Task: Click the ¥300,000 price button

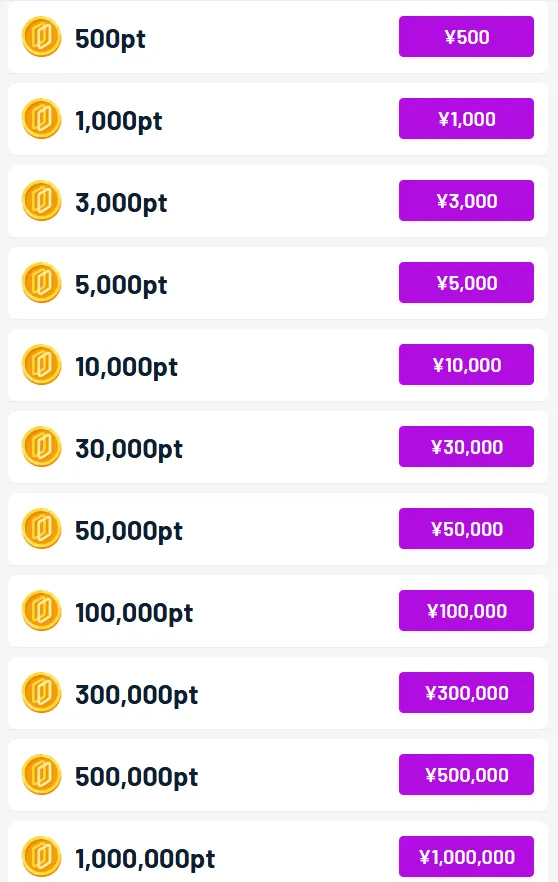Action: pos(466,692)
